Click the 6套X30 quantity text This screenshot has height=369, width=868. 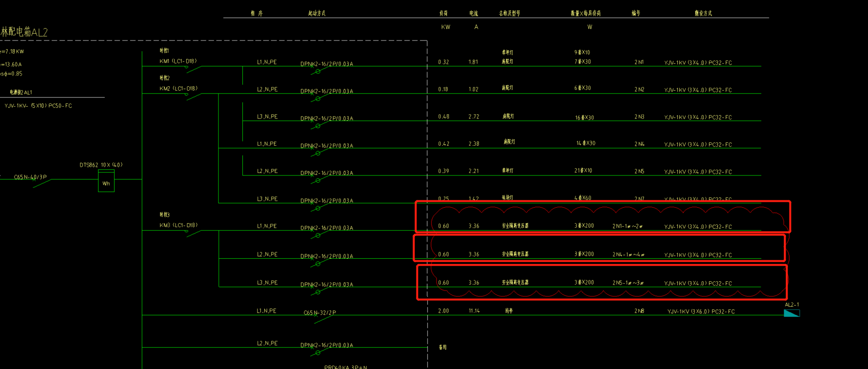pyautogui.click(x=583, y=88)
